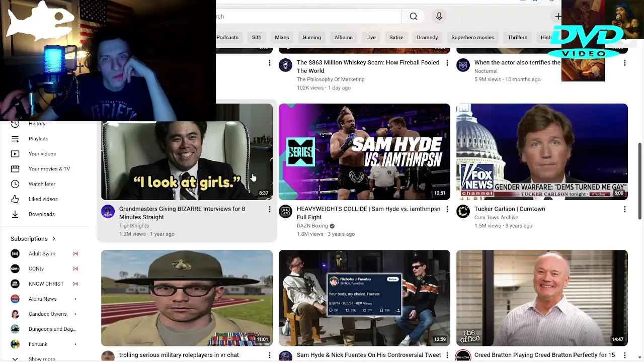Open the Playlists icon in sidebar
This screenshot has height=362, width=644.
pos(15,139)
